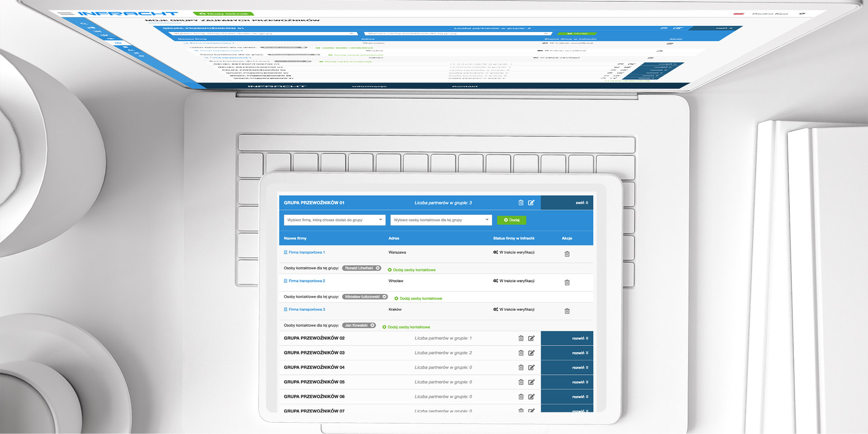Delete GRUPA PRZEWOŹNIKÓW 03 with trash icon
This screenshot has height=434, width=868.
coord(521,353)
